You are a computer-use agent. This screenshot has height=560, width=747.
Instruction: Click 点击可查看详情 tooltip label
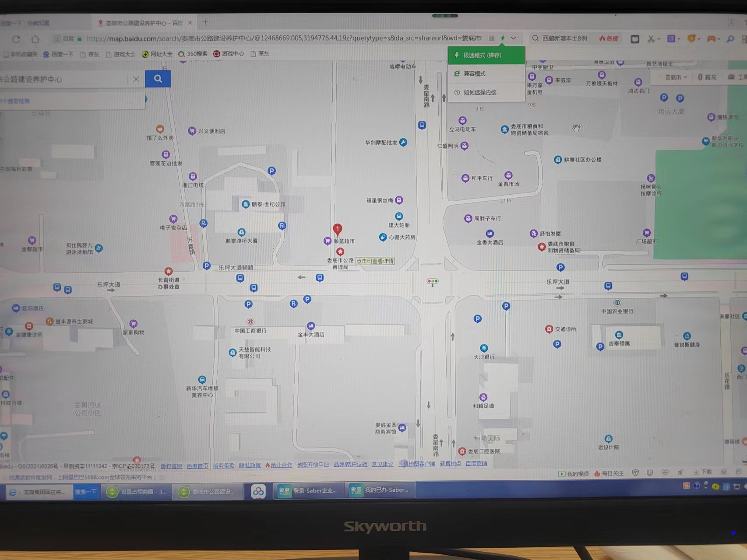pyautogui.click(x=375, y=261)
